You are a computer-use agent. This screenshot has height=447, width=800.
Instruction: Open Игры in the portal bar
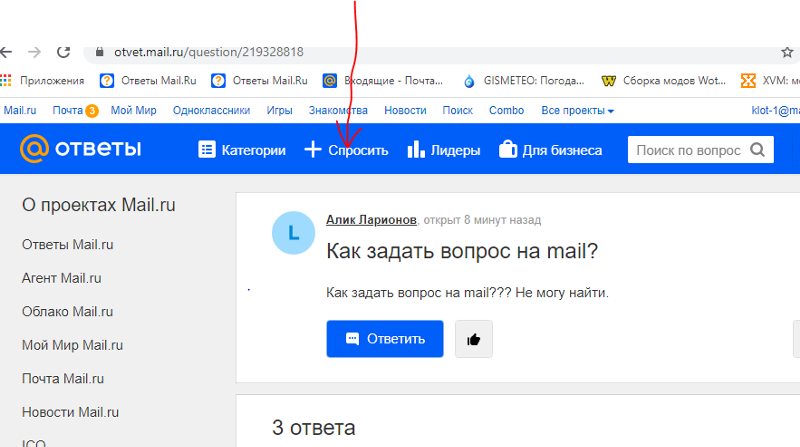[x=280, y=110]
